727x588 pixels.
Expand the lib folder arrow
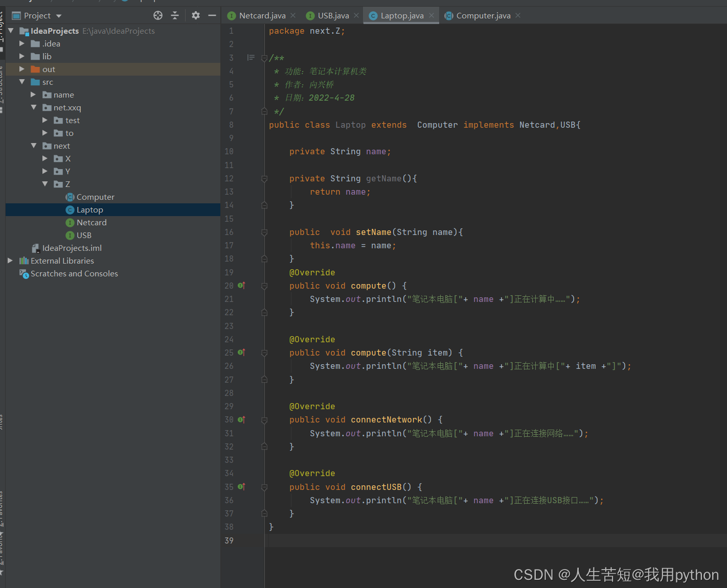tap(22, 56)
